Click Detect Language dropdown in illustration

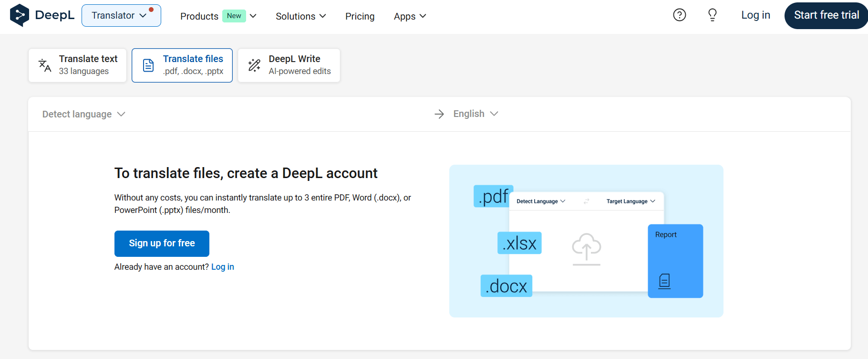click(541, 201)
